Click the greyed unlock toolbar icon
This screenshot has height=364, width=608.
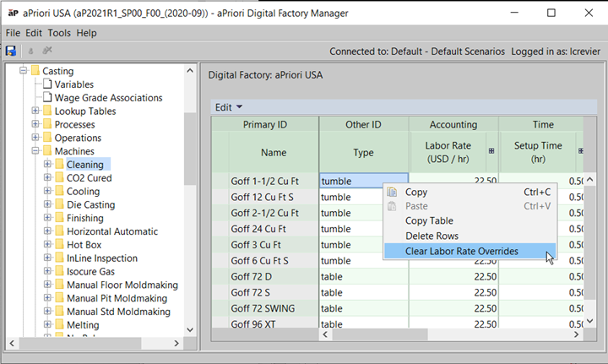(x=47, y=51)
